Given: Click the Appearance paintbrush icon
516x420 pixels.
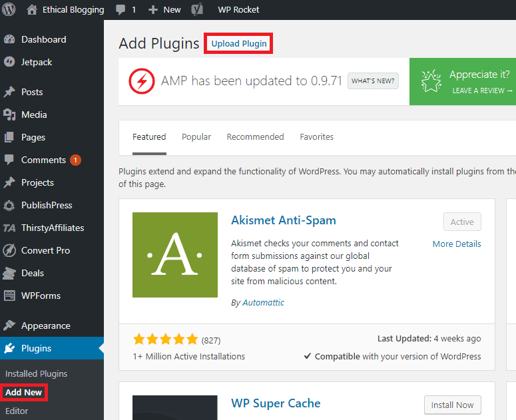Looking at the screenshot, I should pyautogui.click(x=9, y=325).
